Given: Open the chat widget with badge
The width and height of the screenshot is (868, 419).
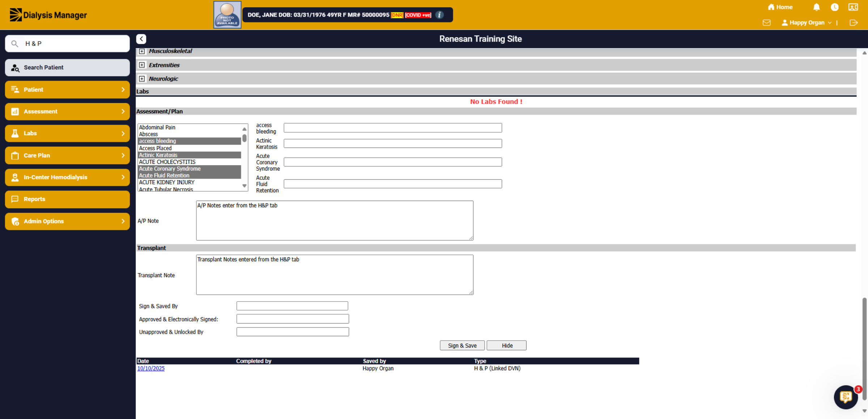Looking at the screenshot, I should 846,397.
